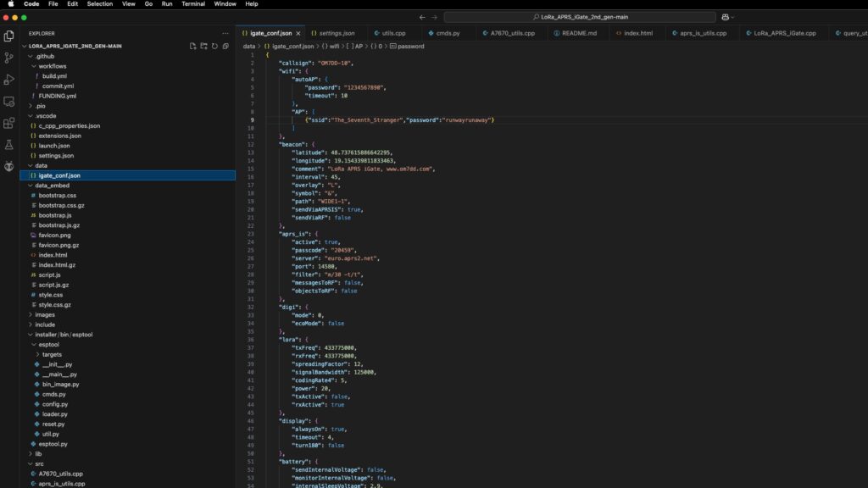This screenshot has height=488, width=868.
Task: Open the Copilot chat icon in title bar
Action: 726,17
